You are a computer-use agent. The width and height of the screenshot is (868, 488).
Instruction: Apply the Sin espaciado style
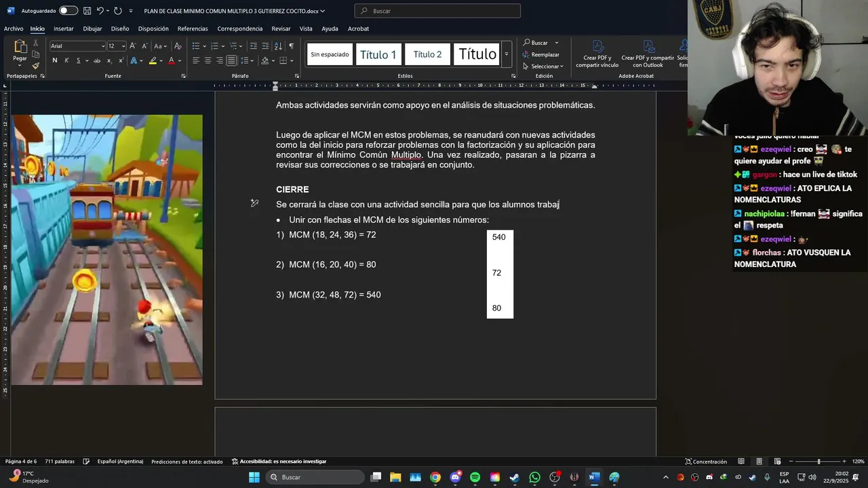pos(330,54)
